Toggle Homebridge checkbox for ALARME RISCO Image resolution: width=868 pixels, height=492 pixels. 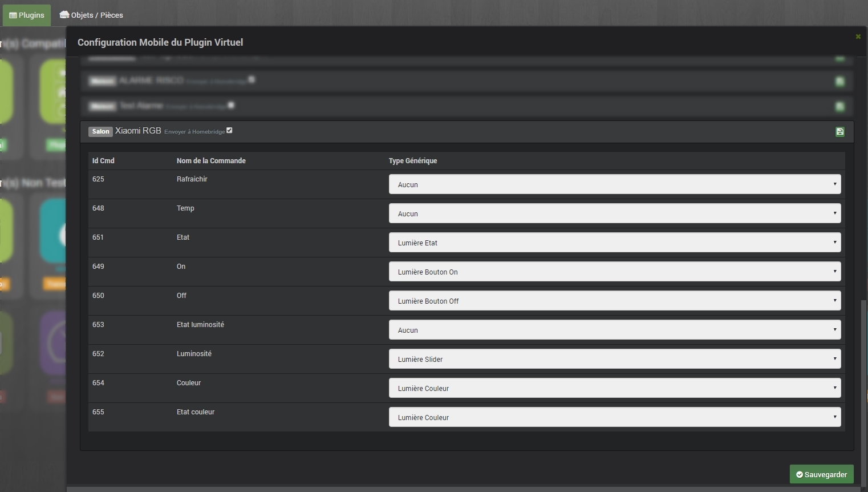252,79
